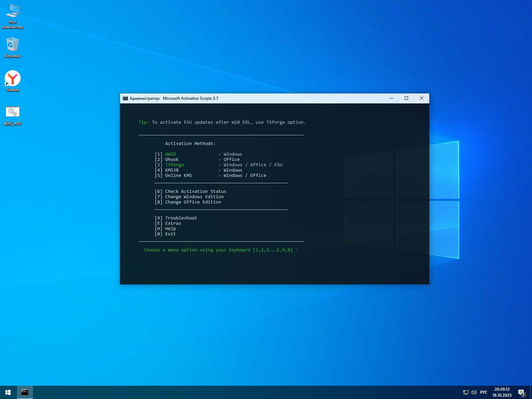This screenshot has width=532, height=399.
Task: Click the TSforge menu entry text
Action: 174,165
